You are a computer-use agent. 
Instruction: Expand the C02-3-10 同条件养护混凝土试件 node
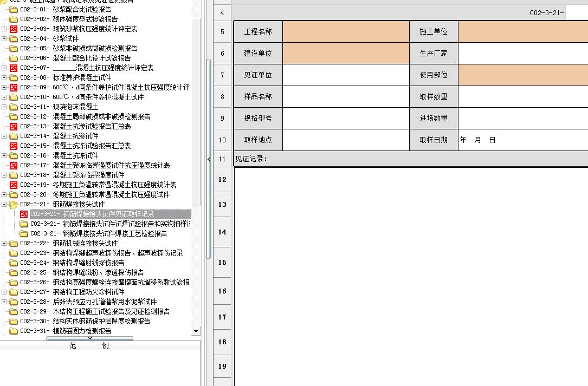[4, 97]
